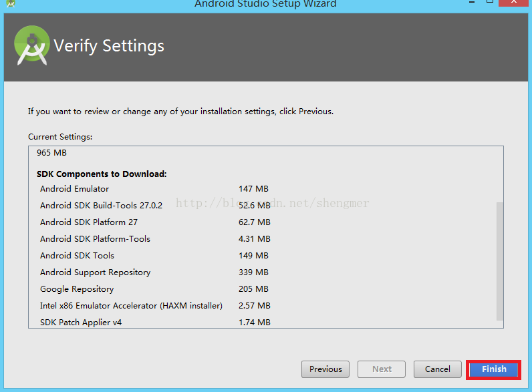Screen dimensions: 532x392
Task: Click the '147 MB' size value
Action: coord(253,189)
